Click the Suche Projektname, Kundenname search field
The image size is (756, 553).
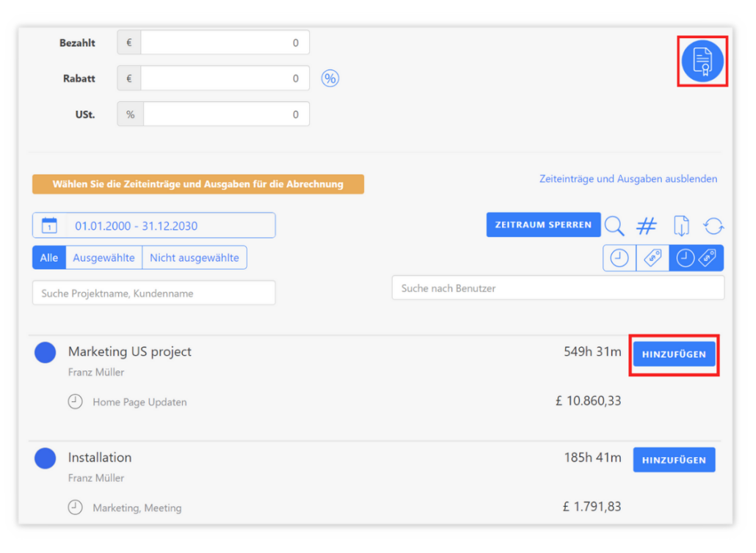(x=153, y=293)
